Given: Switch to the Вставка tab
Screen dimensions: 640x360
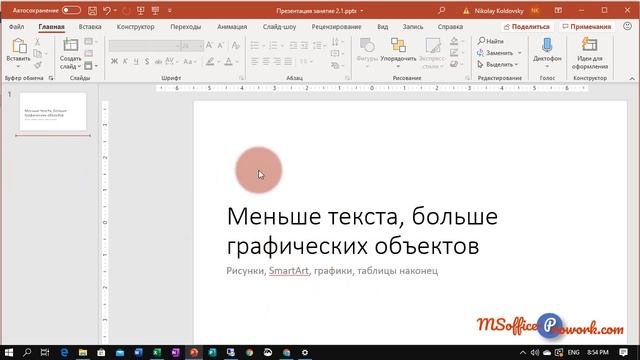Looking at the screenshot, I should pyautogui.click(x=90, y=27).
